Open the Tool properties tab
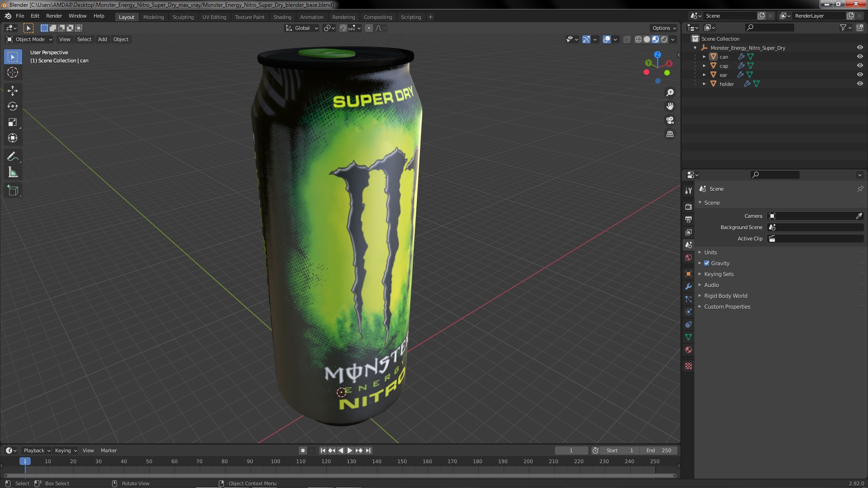The image size is (868, 488). point(689,191)
